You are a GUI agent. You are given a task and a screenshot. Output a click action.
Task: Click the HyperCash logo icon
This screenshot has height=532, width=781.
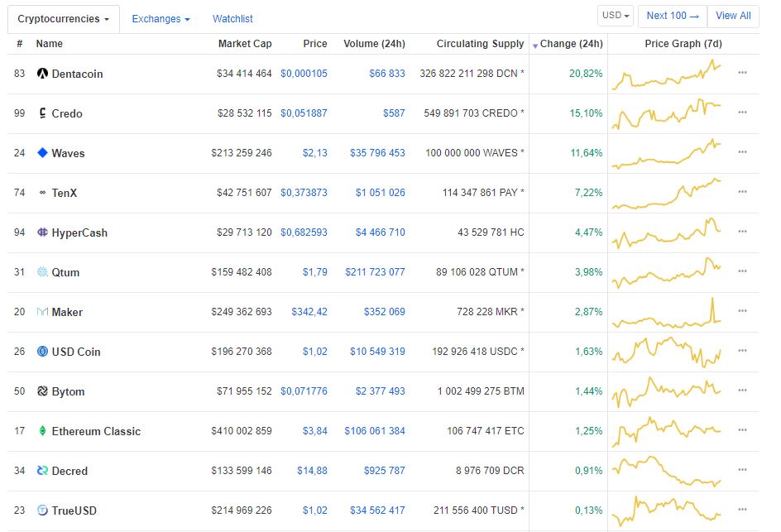tap(42, 232)
